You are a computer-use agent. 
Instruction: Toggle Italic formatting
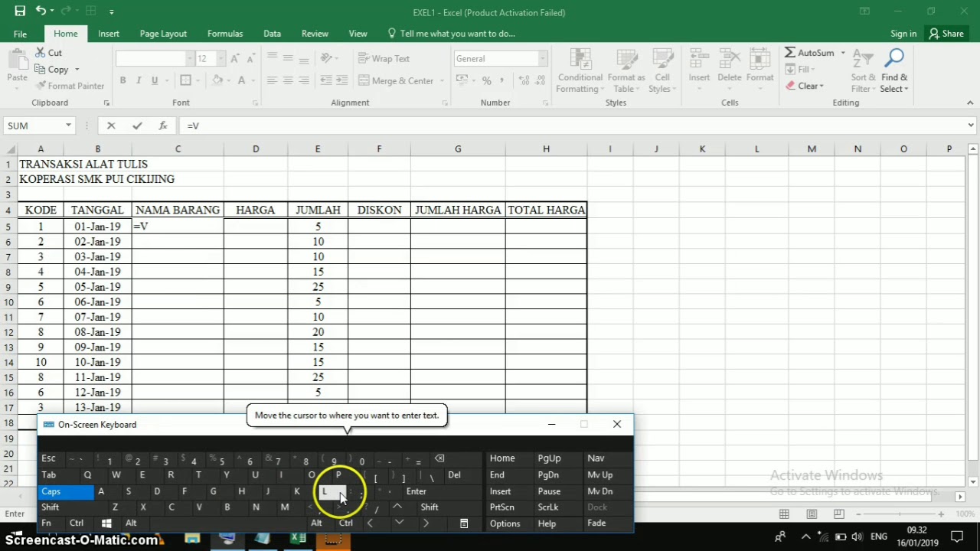[139, 80]
